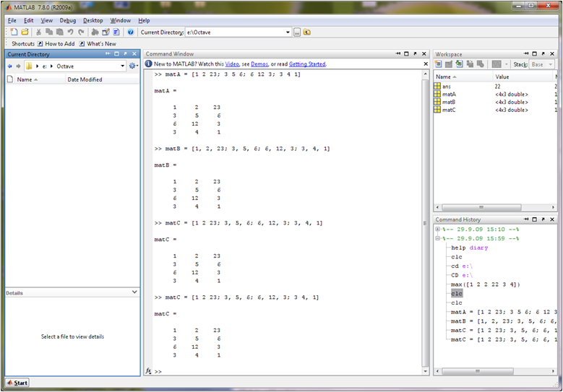Image resolution: width=563 pixels, height=392 pixels.
Task: Go up one directory level icon
Action: coord(306,32)
